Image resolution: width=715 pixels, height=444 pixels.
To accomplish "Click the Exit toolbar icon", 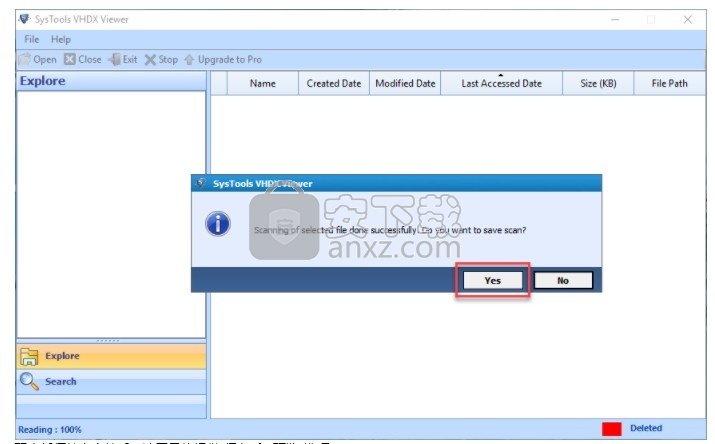I will click(114, 59).
